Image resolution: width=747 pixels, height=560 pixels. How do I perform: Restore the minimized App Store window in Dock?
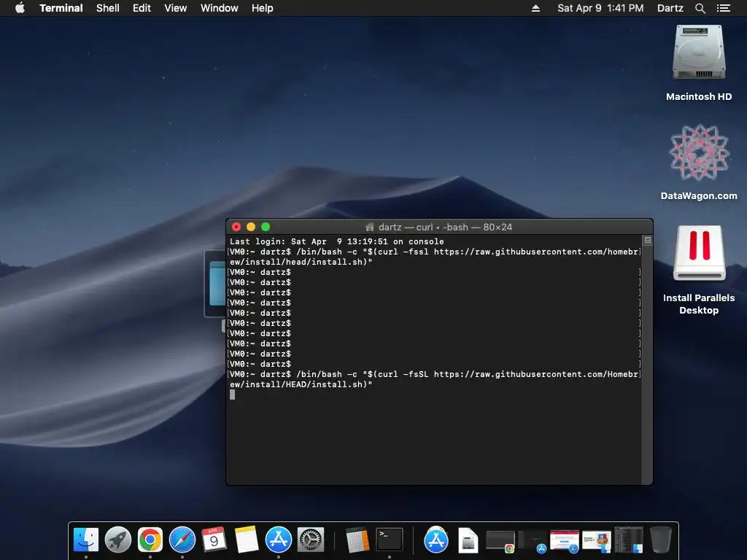(532, 542)
